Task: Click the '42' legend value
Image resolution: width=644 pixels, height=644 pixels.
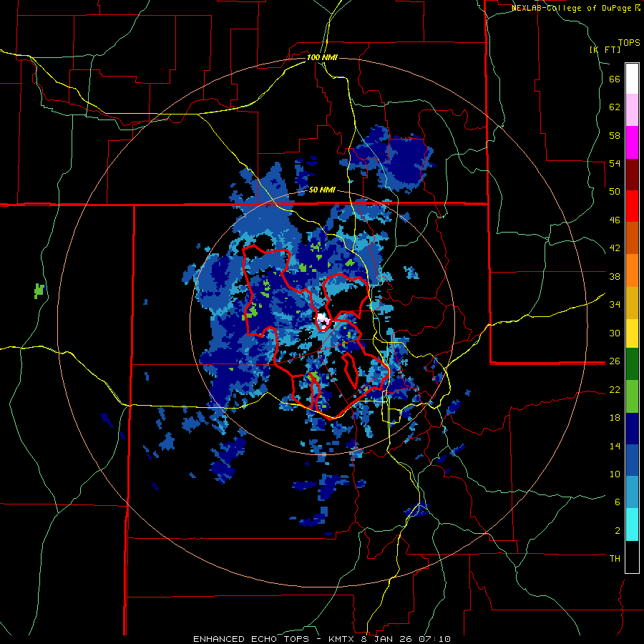Action: pyautogui.click(x=615, y=248)
